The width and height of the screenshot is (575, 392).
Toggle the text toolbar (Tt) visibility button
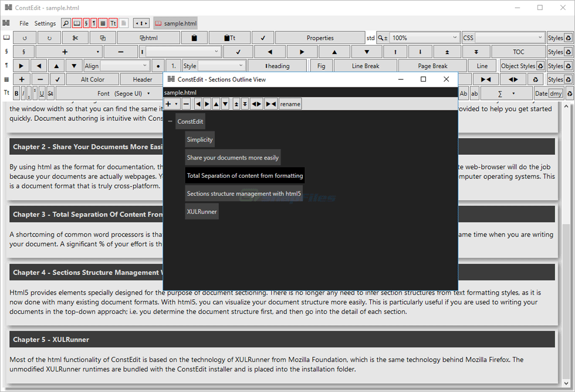[113, 23]
